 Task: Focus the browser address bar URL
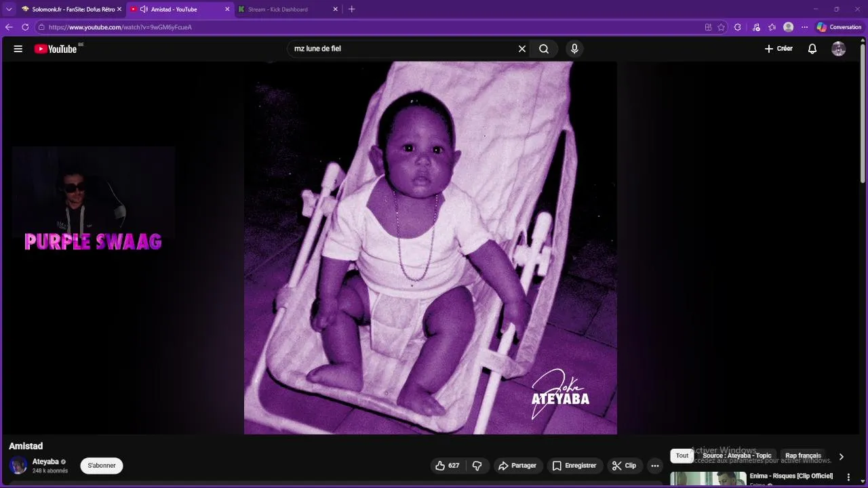[x=120, y=27]
